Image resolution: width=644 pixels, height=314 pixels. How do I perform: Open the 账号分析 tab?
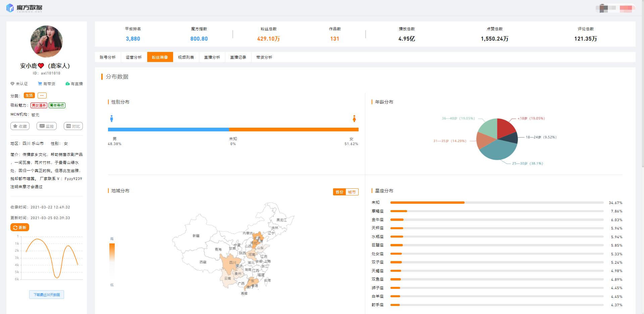pyautogui.click(x=108, y=57)
